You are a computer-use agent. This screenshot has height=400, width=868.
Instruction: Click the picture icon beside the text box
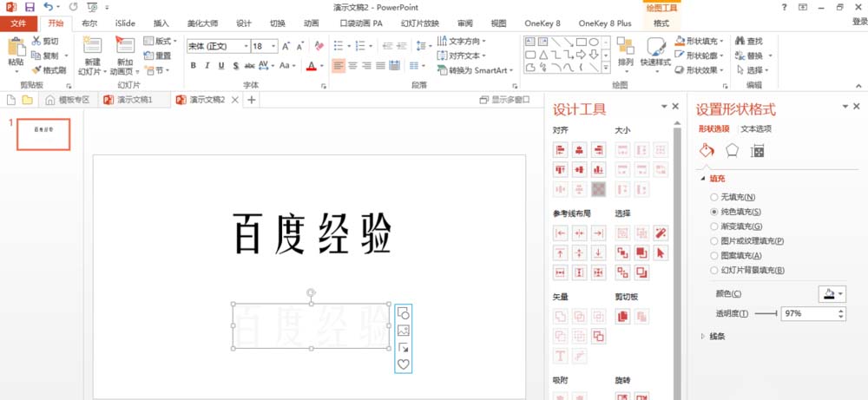click(x=403, y=331)
